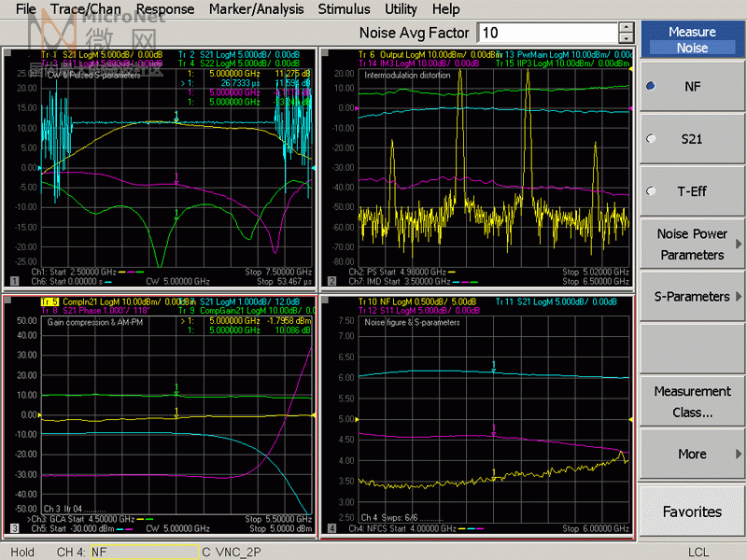Increase Noise Avg Factor with up arrow
This screenshot has width=747, height=560.
(x=627, y=28)
